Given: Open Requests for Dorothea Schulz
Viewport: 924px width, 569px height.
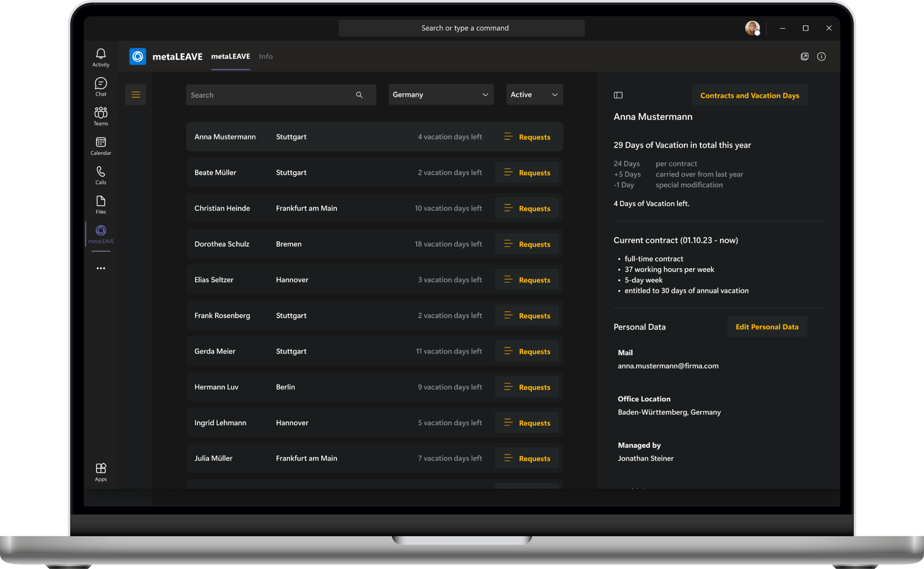Looking at the screenshot, I should [x=527, y=244].
